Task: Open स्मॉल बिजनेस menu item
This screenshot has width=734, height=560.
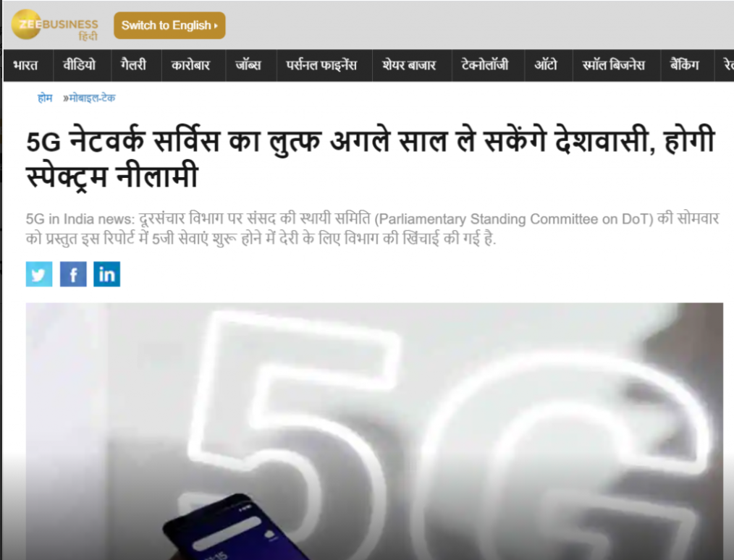Action: (x=614, y=65)
